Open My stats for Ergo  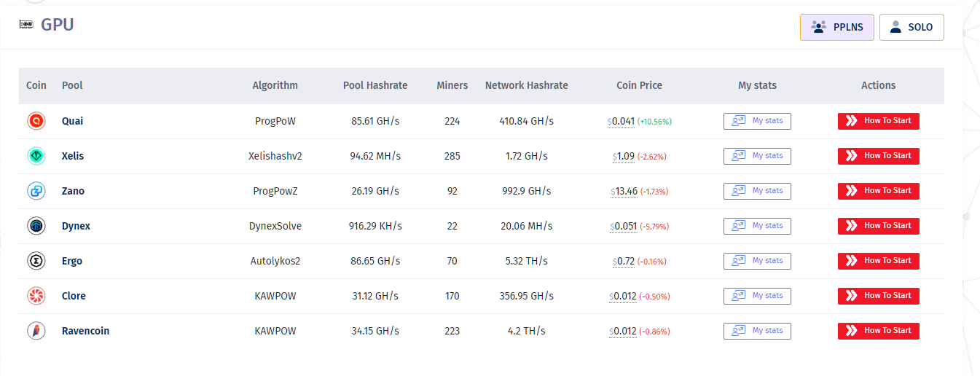(757, 261)
